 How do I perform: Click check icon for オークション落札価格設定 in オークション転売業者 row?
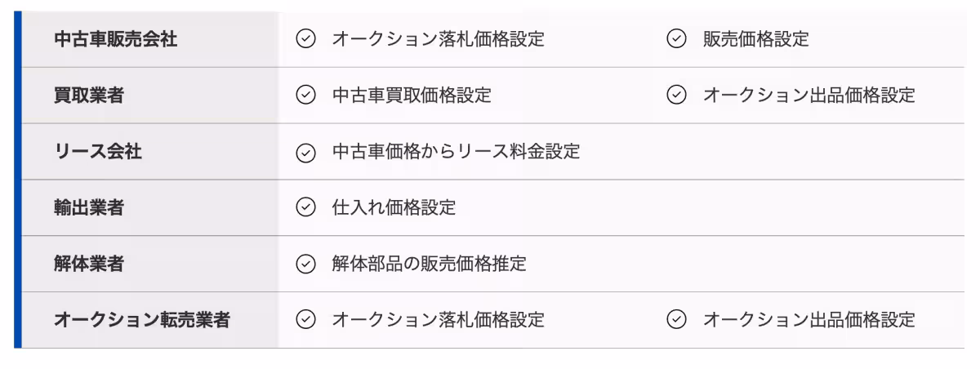pos(305,320)
